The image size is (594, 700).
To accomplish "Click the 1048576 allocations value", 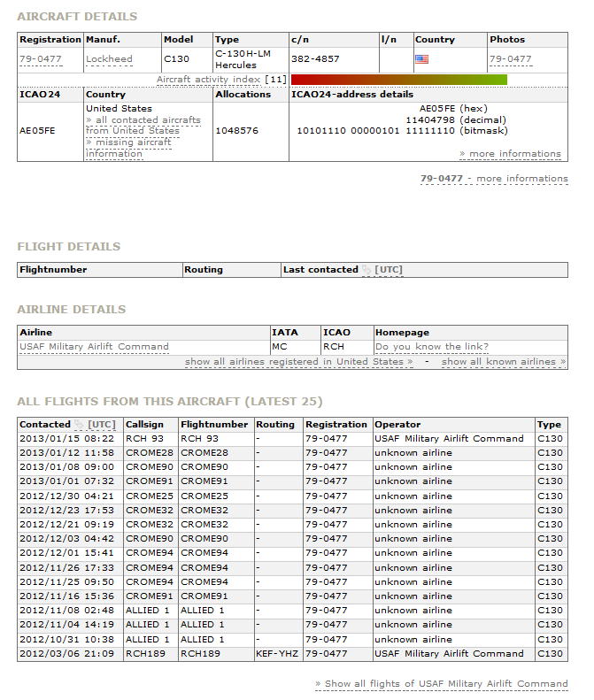I will [236, 131].
